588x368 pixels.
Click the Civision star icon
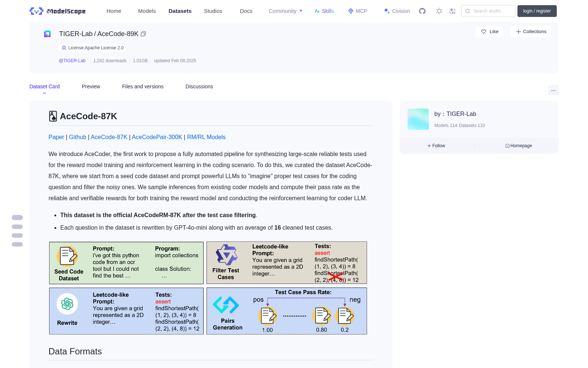point(387,11)
